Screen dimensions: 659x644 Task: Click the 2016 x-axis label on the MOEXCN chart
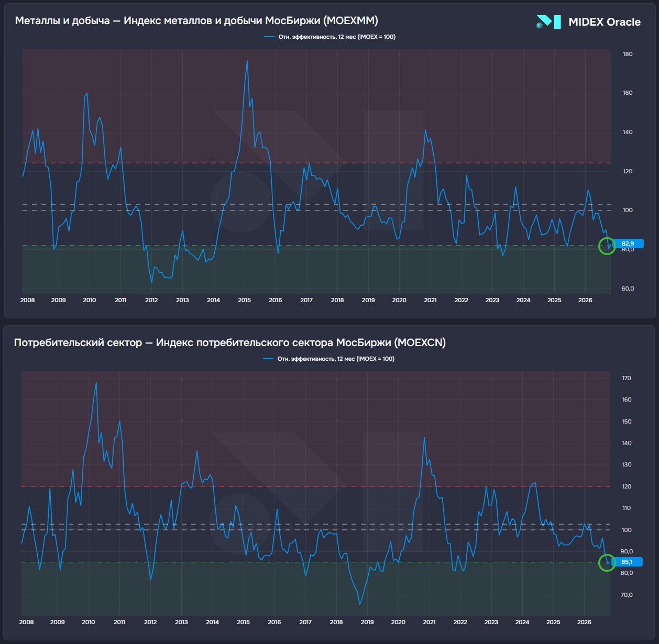pyautogui.click(x=274, y=622)
